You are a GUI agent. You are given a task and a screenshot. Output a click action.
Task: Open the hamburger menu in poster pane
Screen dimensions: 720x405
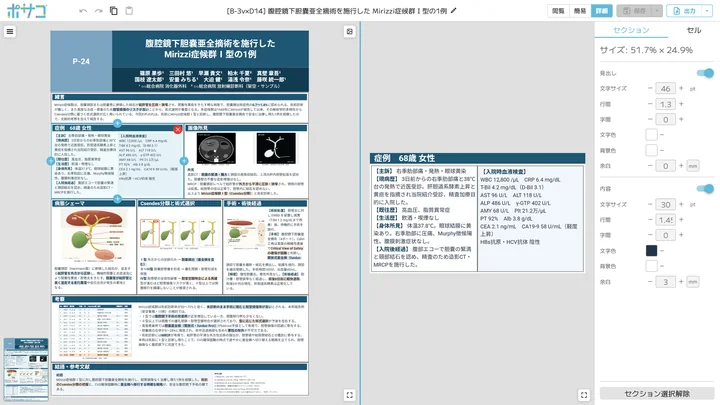10,31
